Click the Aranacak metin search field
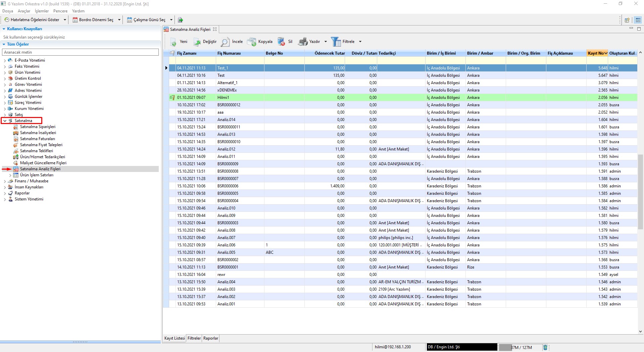This screenshot has width=644, height=352. coord(80,52)
